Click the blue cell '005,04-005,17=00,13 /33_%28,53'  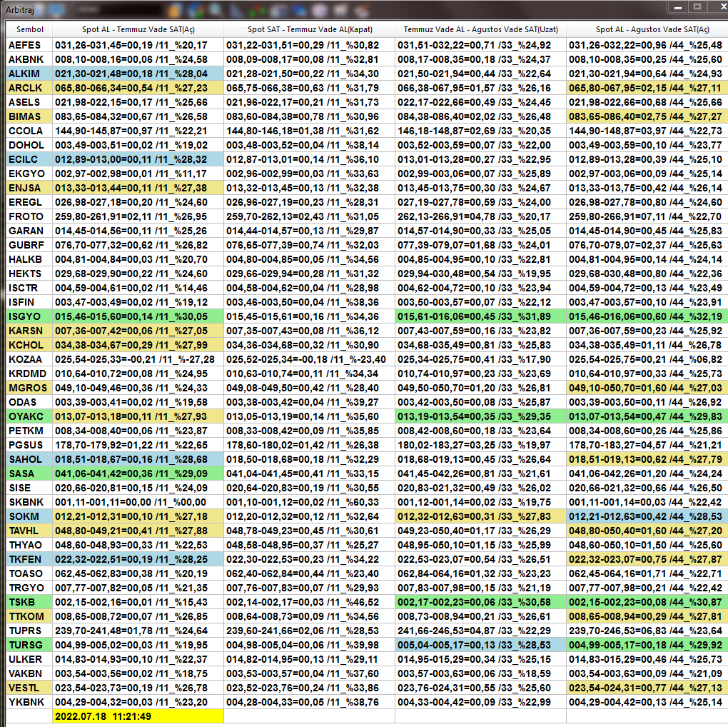click(x=480, y=646)
